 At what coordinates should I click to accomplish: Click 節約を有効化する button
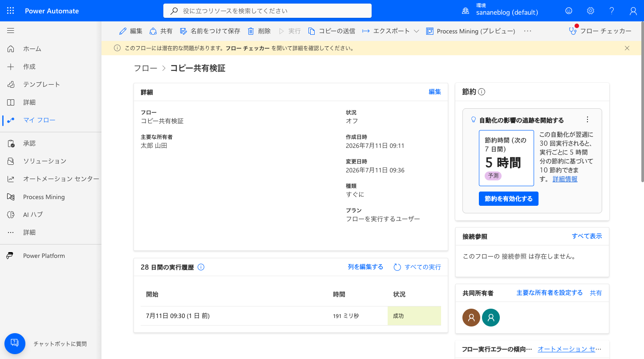point(509,199)
